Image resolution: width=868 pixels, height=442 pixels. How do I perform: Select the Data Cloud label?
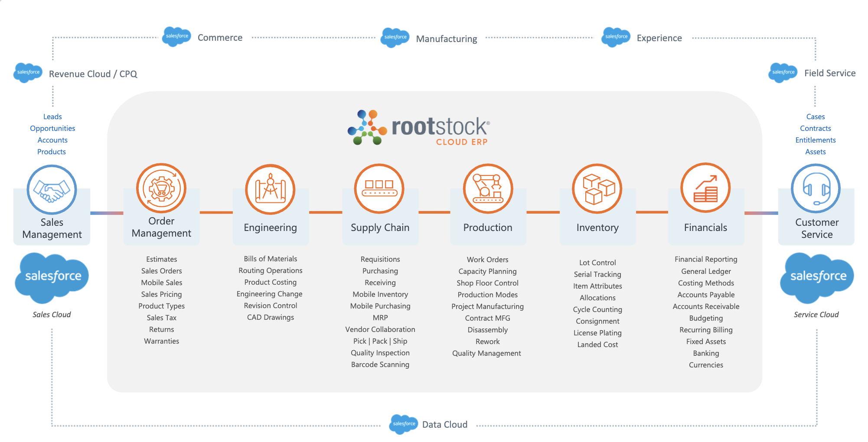(x=445, y=425)
